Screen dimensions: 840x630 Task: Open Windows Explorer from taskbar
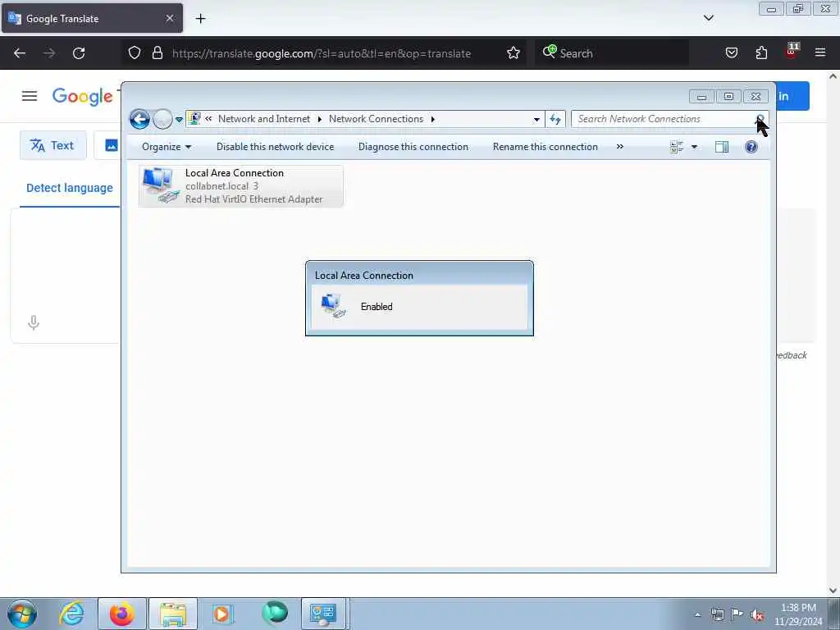click(172, 614)
